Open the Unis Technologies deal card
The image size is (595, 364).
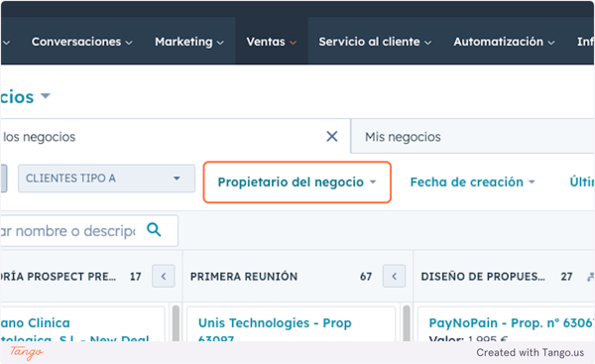[275, 323]
